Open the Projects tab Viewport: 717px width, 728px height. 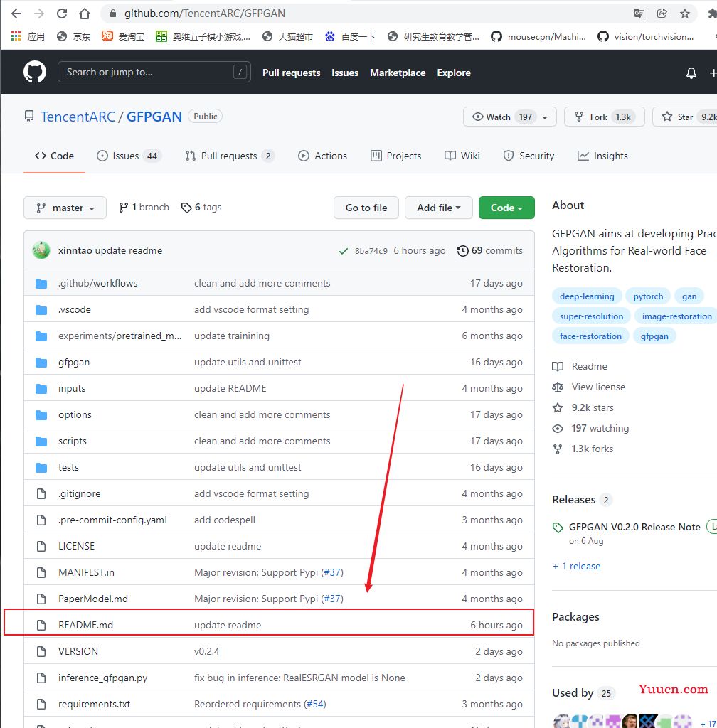(x=395, y=156)
